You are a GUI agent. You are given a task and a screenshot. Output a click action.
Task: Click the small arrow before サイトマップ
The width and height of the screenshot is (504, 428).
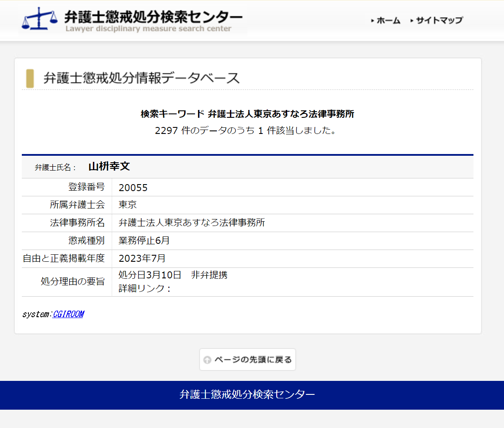pos(412,21)
